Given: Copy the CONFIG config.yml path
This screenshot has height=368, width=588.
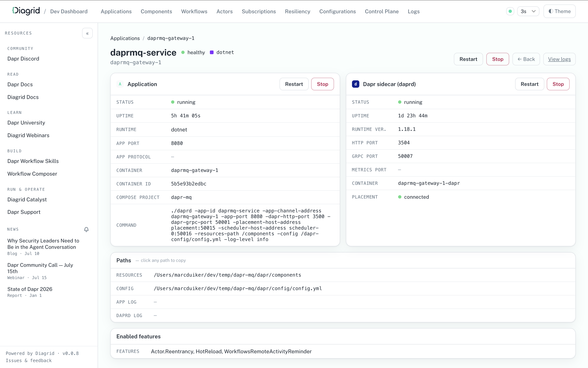Looking at the screenshot, I should coord(238,288).
